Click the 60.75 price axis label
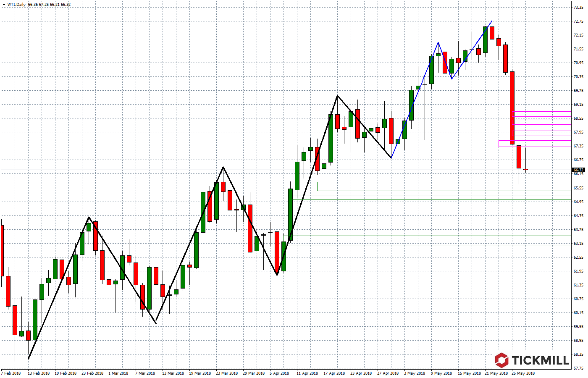 point(578,299)
